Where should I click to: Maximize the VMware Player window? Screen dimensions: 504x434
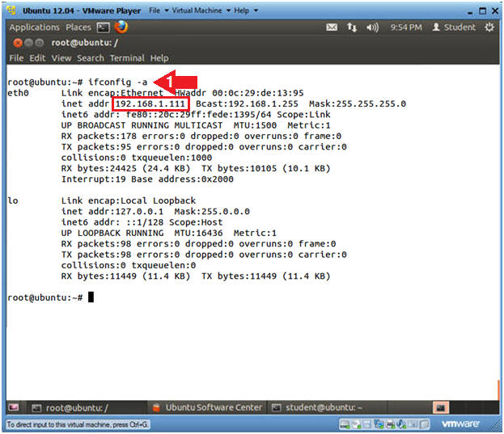pyautogui.click(x=482, y=11)
